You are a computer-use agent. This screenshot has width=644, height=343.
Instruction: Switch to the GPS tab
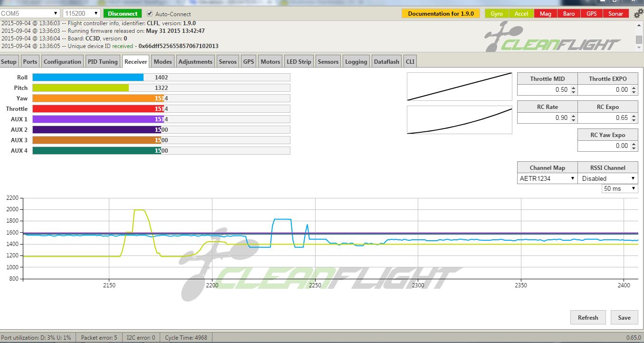tap(249, 61)
